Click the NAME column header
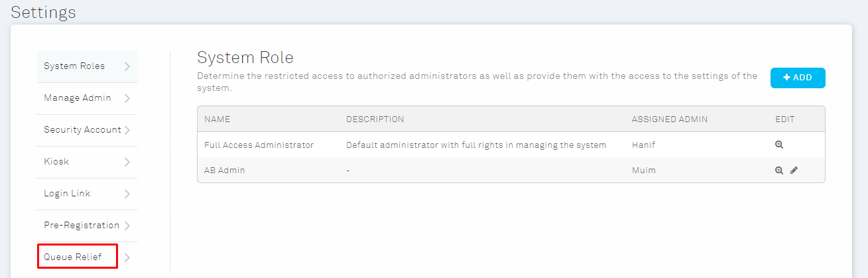This screenshot has height=278, width=868. point(217,119)
